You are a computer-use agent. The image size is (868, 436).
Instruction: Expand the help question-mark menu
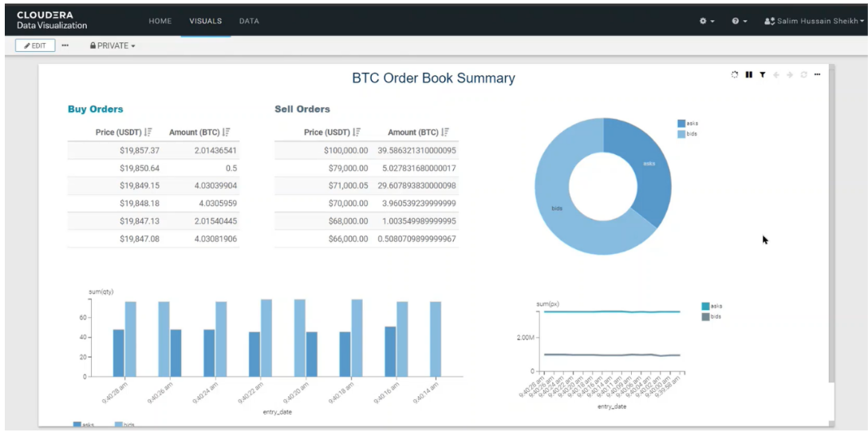click(739, 21)
